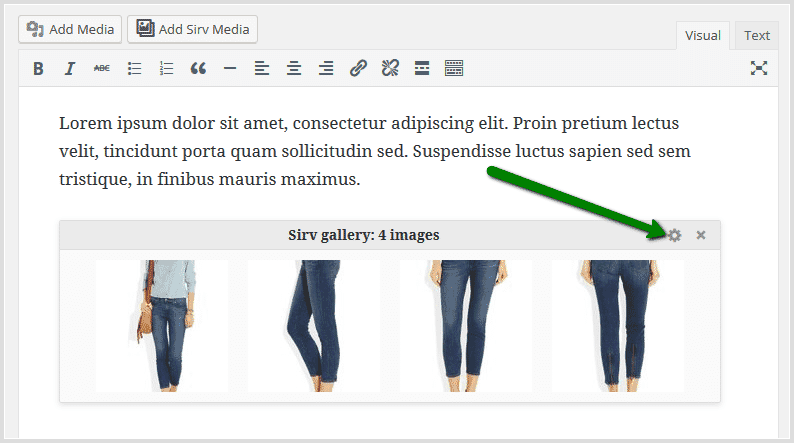Remove the Sirv gallery with X
The image size is (794, 443).
click(701, 235)
